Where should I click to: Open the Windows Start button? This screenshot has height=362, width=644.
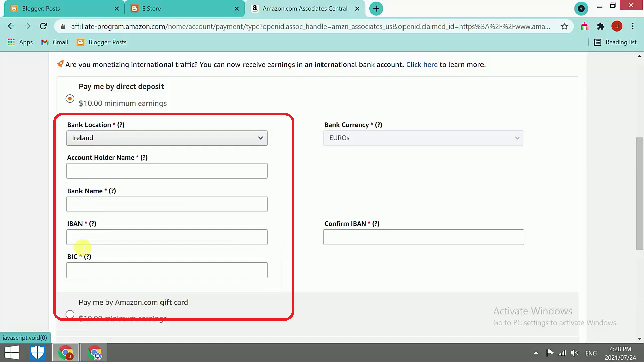(x=11, y=353)
